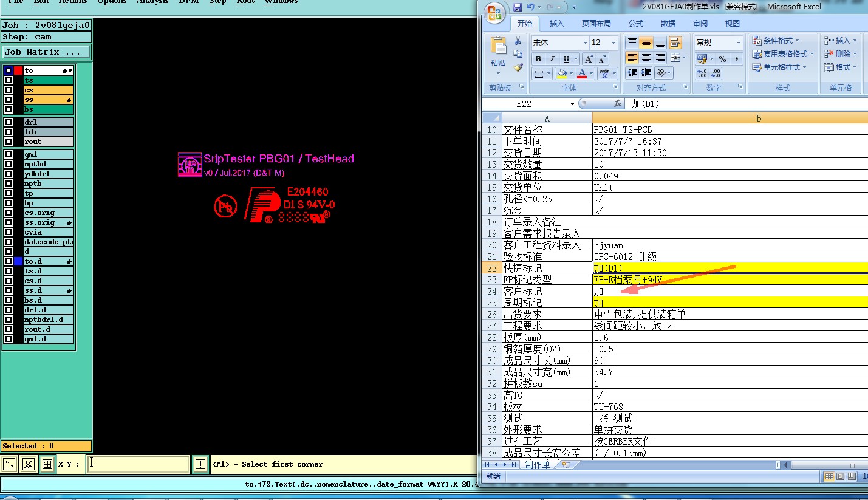Toggle the checkbox of layer cs
The image size is (868, 500).
[9, 90]
